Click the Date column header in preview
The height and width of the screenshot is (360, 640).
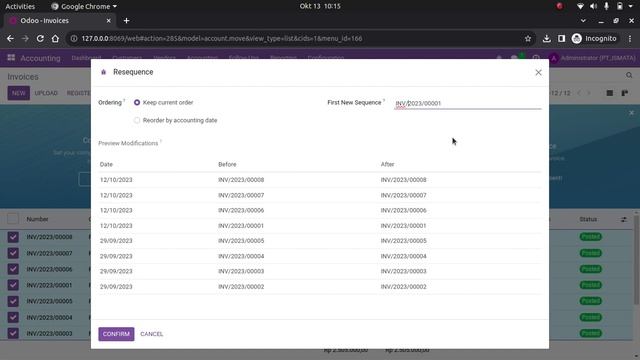[106, 164]
